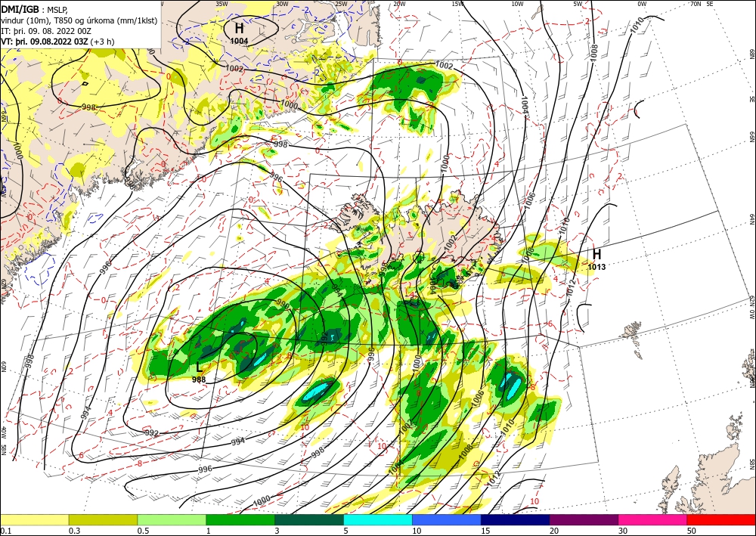Click the '25W' longitude label at the top

click(341, 4)
